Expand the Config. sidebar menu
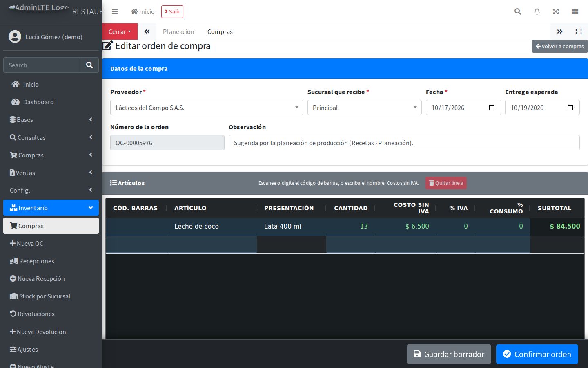The height and width of the screenshot is (368, 588). (x=51, y=190)
